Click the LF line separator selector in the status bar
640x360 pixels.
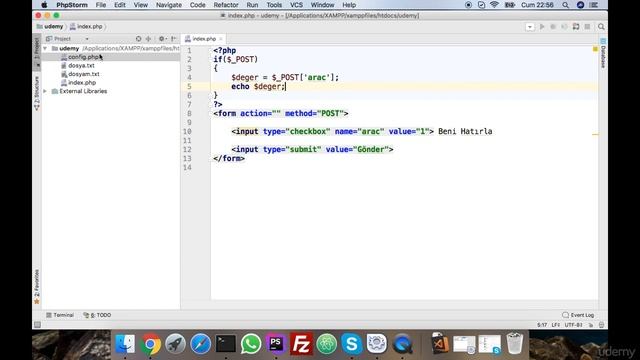click(556, 325)
